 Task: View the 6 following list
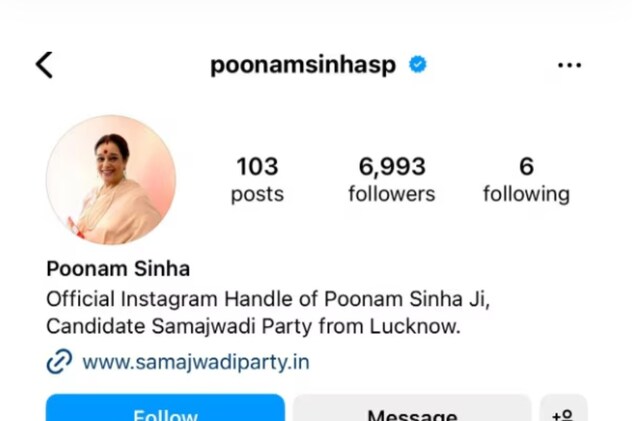(x=526, y=180)
